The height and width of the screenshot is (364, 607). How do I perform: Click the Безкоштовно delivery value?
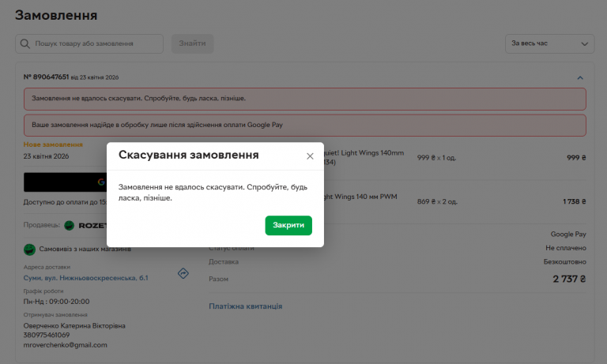(x=565, y=262)
